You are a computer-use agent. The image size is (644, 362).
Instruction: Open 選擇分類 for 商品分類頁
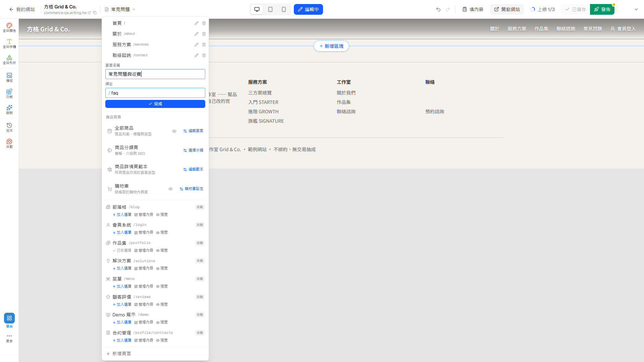(x=193, y=150)
